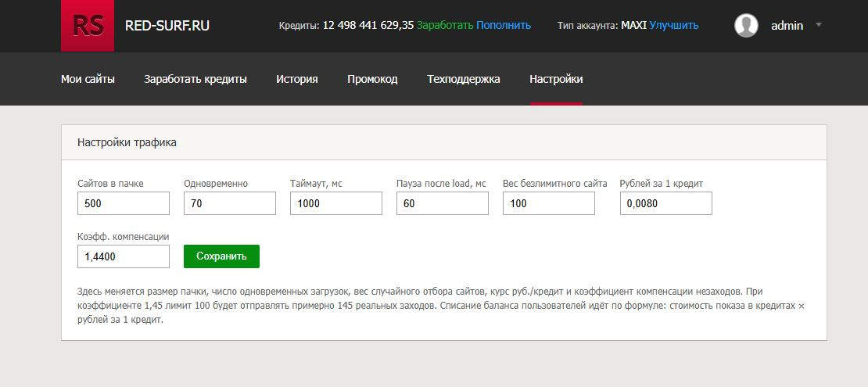Image resolution: width=868 pixels, height=387 pixels.
Task: Click the green Сохранить button
Action: point(221,256)
